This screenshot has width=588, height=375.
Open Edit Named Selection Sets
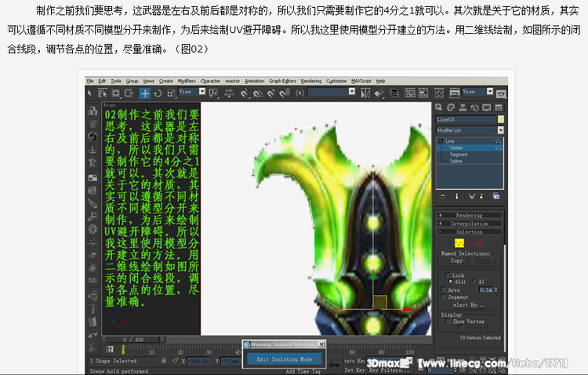pos(300,93)
